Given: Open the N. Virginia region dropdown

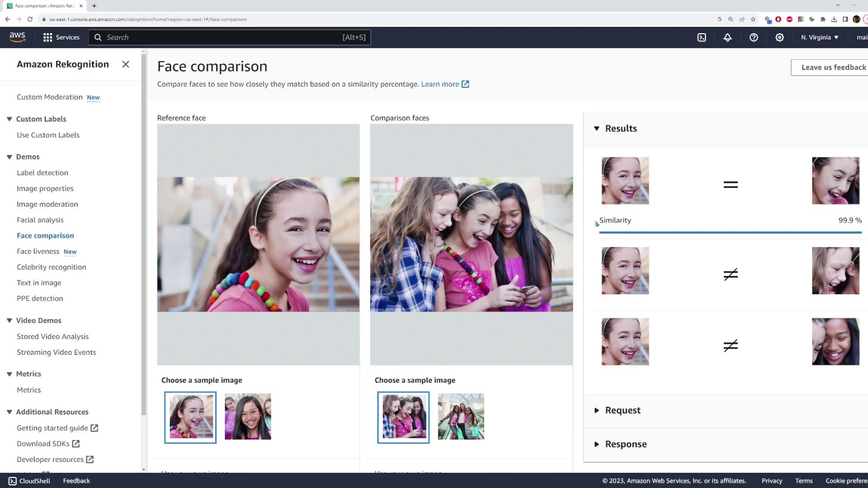Looking at the screenshot, I should tap(819, 38).
